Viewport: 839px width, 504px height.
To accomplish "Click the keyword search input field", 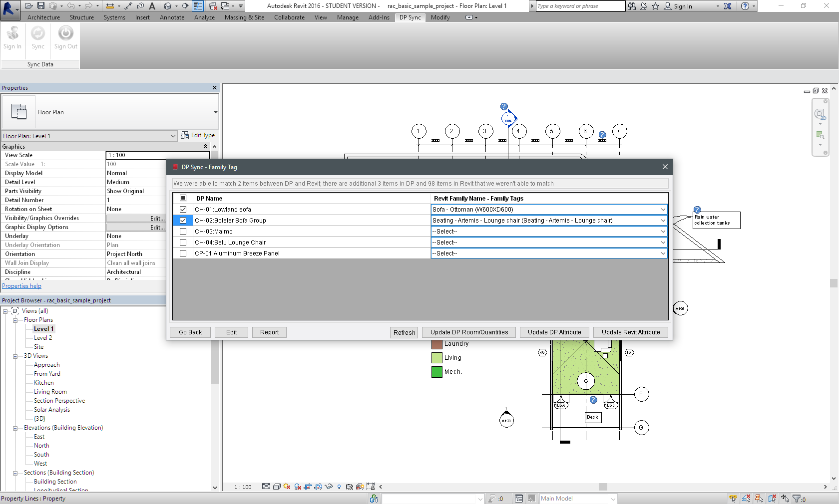I will [580, 6].
